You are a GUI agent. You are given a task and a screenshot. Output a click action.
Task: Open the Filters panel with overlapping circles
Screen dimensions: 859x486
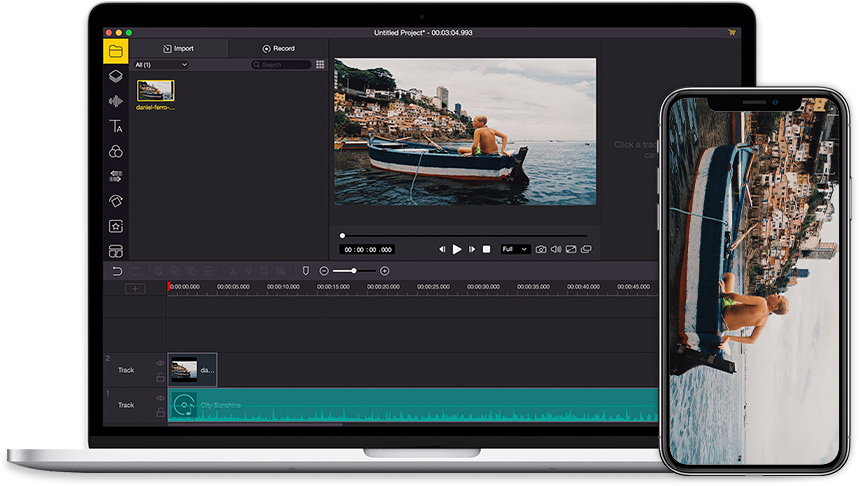click(116, 151)
